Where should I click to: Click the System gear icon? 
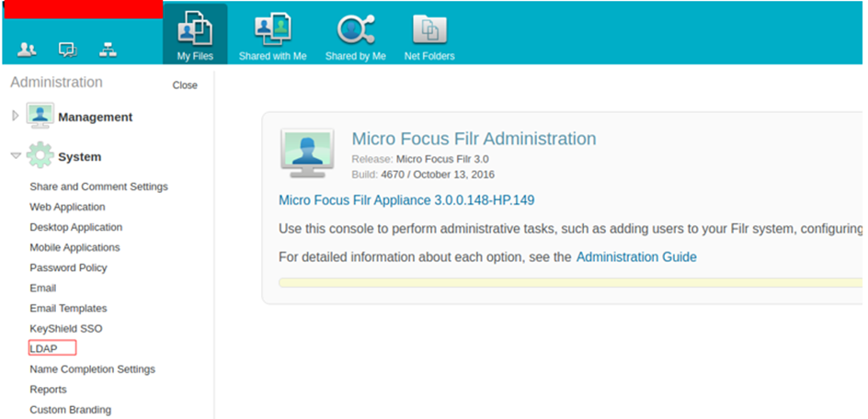[40, 155]
